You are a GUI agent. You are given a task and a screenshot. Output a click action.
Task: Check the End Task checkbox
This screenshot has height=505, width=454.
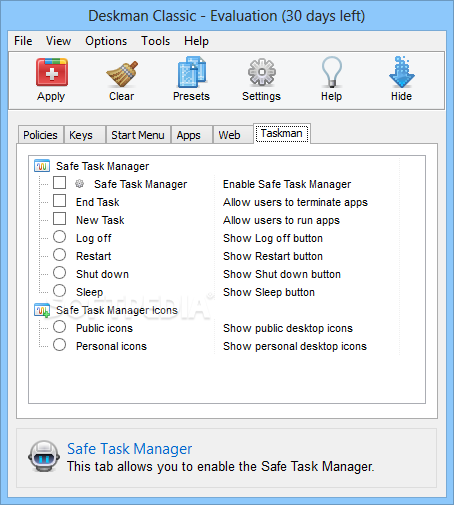pyautogui.click(x=59, y=201)
